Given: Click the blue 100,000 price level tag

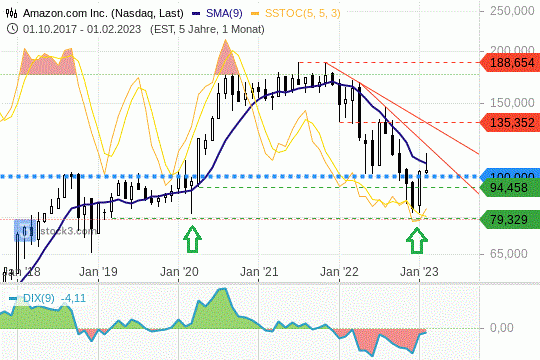Looking at the screenshot, I should (x=510, y=174).
